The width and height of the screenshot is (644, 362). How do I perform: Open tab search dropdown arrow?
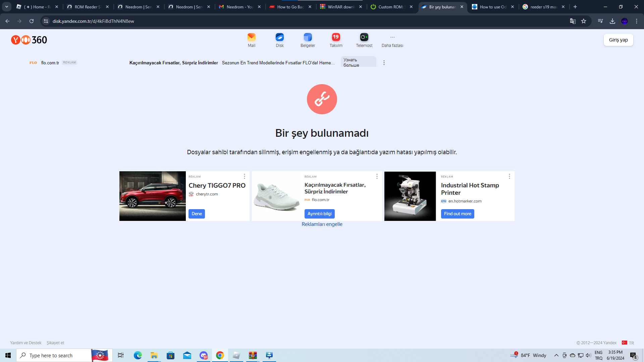coord(7,7)
